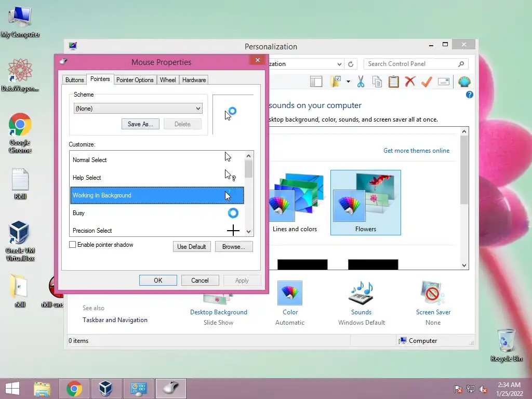Image resolution: width=532 pixels, height=399 pixels.
Task: Open the dropdown arrow beside folder options icon
Action: (348, 82)
